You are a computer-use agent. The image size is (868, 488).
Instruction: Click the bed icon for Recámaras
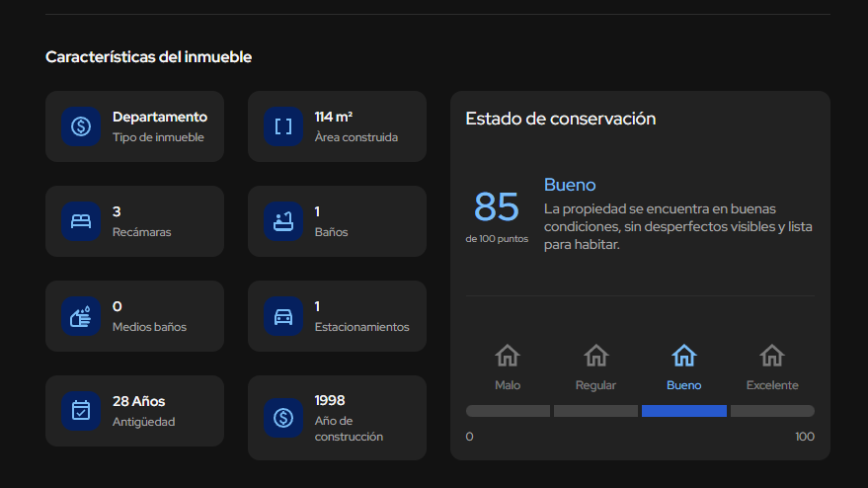pyautogui.click(x=81, y=221)
